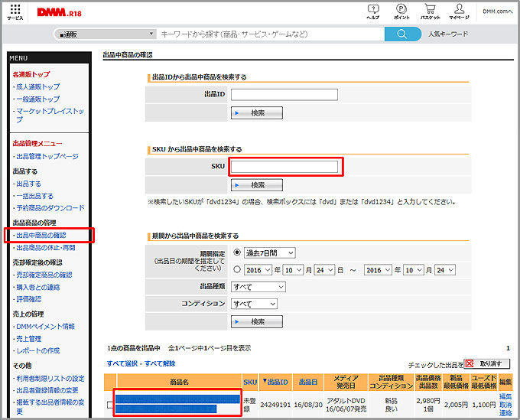Image resolution: width=520 pixels, height=420 pixels.
Task: Open the マイページ user icon
Action: (x=460, y=12)
